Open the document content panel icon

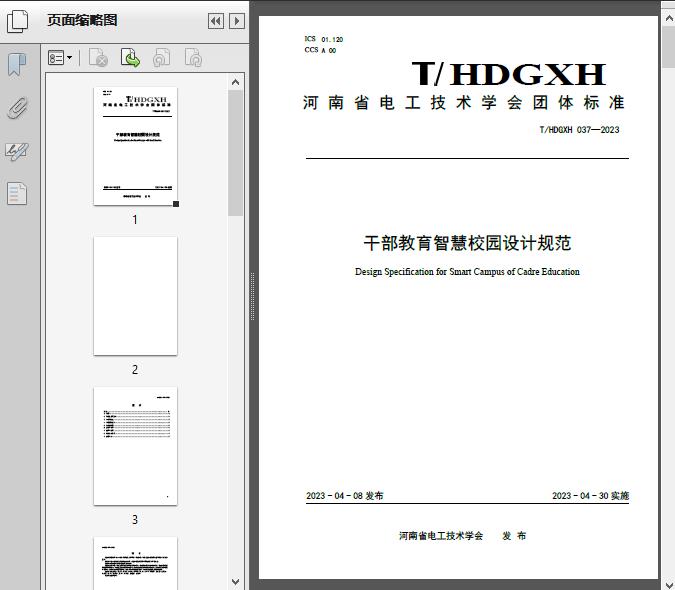pyautogui.click(x=17, y=193)
